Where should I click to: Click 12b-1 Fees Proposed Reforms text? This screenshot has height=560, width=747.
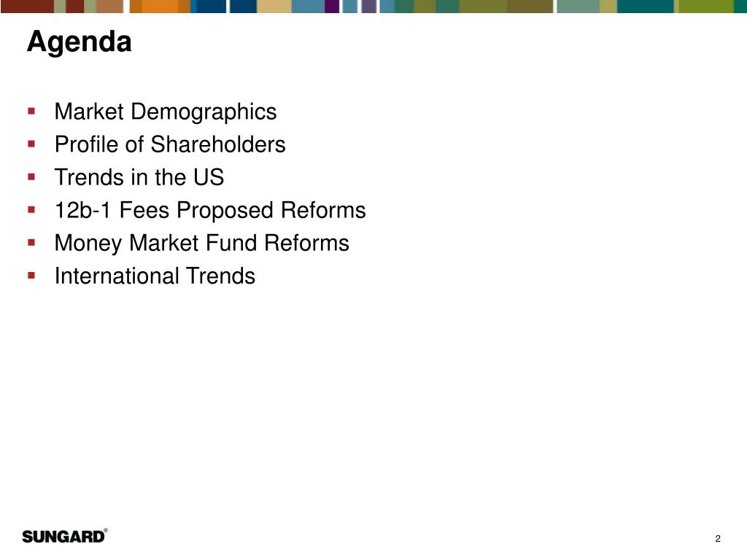point(210,210)
